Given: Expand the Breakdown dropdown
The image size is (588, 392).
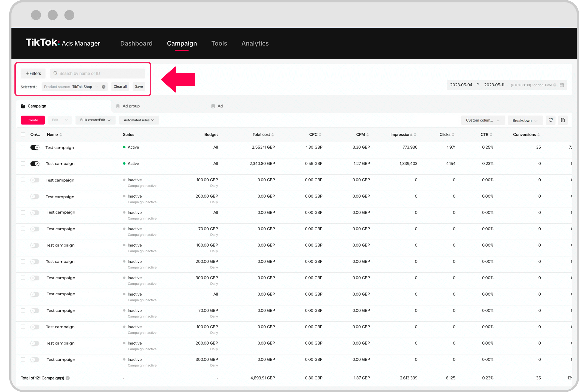Looking at the screenshot, I should coord(525,120).
